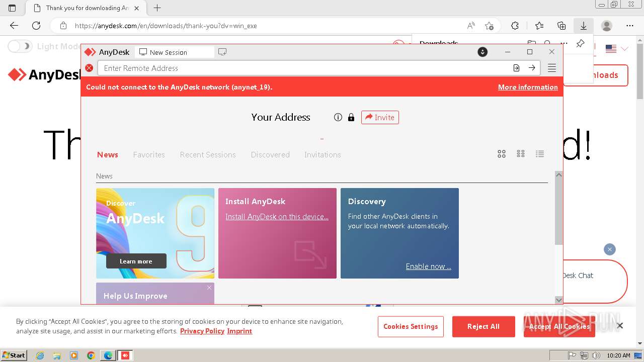Click Accept All Cookies button
This screenshot has height=362, width=644.
point(559,326)
